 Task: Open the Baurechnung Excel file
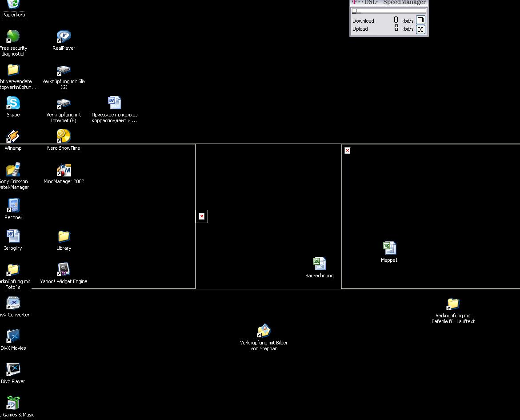point(319,264)
